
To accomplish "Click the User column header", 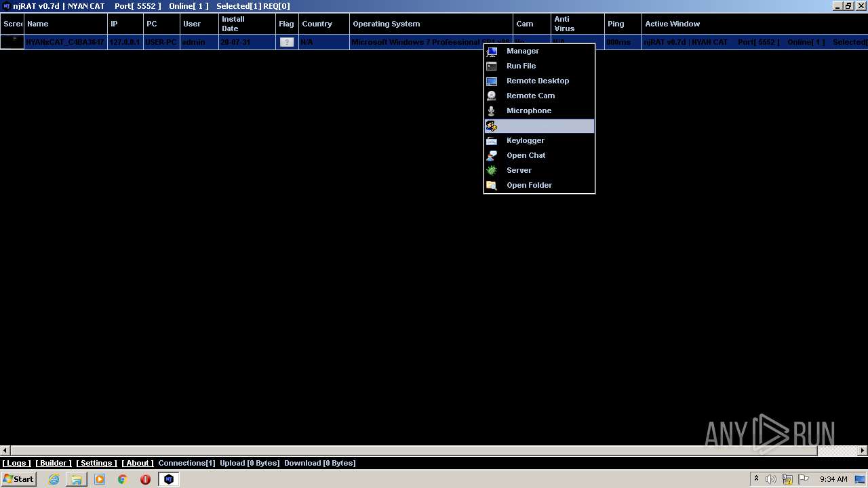I will click(199, 24).
